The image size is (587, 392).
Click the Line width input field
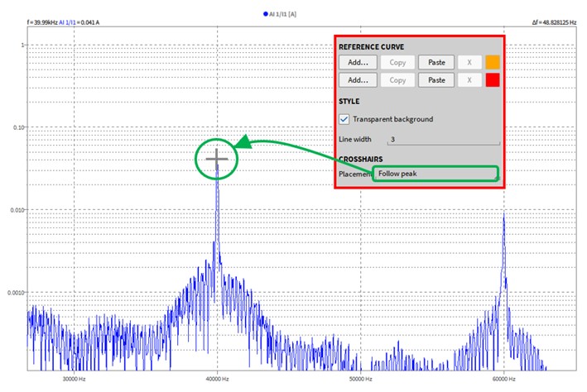tap(443, 140)
